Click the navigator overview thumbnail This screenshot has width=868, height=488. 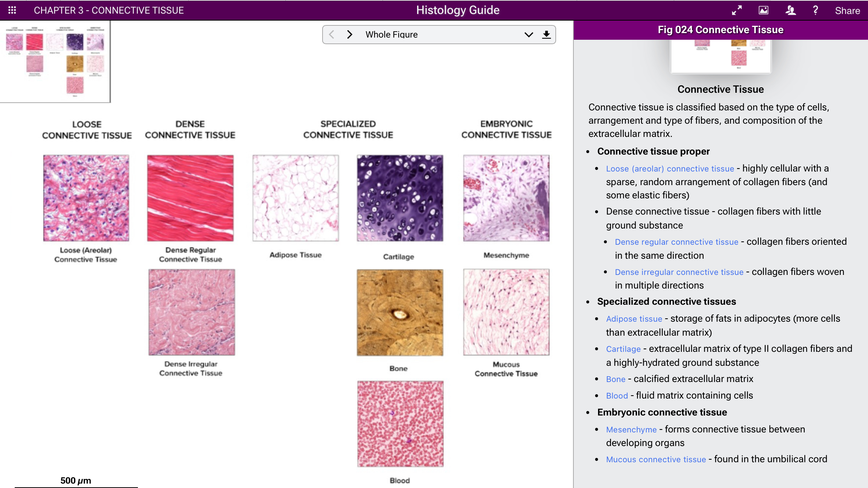click(x=55, y=61)
